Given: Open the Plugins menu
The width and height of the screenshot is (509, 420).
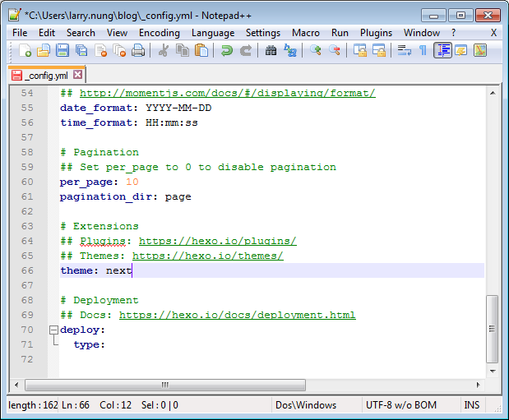Looking at the screenshot, I should (x=377, y=33).
